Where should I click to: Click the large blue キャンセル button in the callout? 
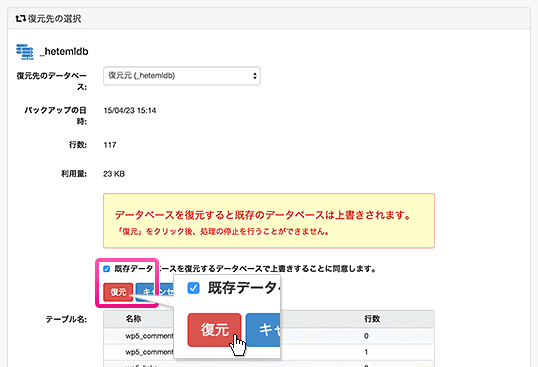[x=263, y=330]
